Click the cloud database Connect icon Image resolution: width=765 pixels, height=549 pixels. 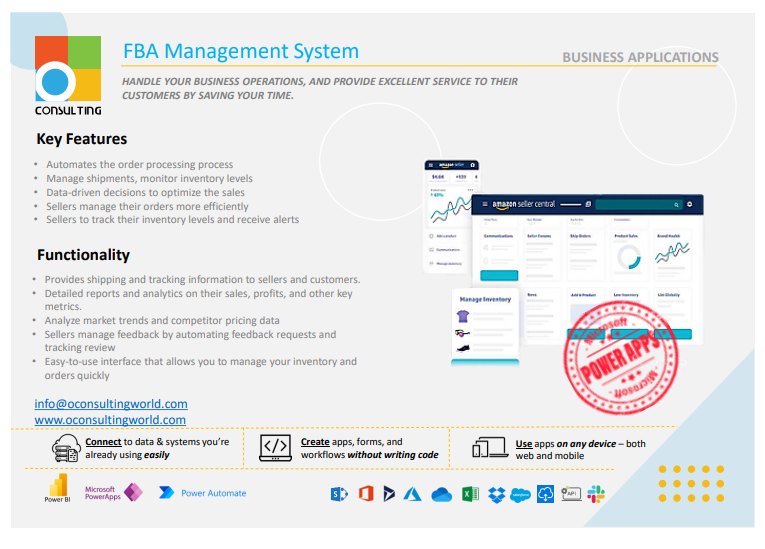coord(66,448)
